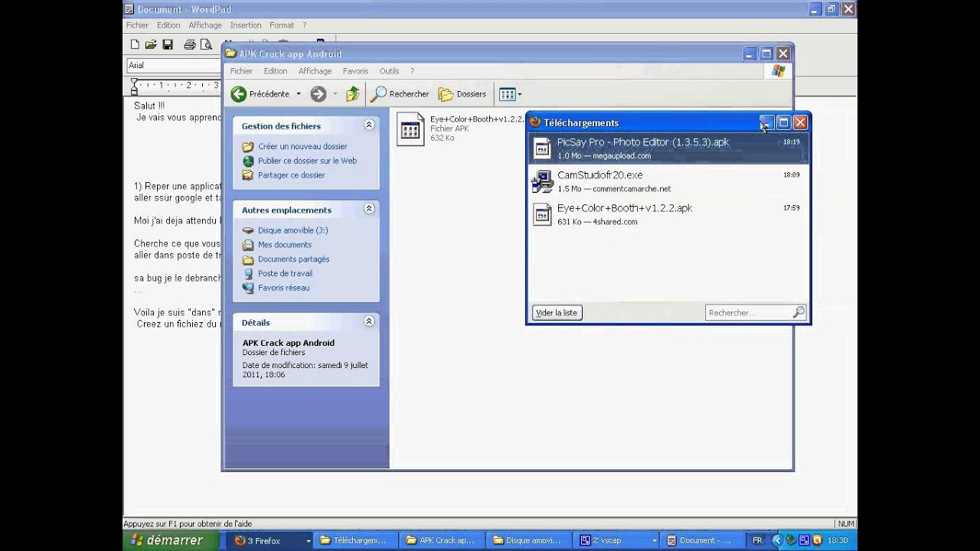Open the Outils menu in Explorer
The width and height of the screenshot is (980, 551).
[x=389, y=71]
